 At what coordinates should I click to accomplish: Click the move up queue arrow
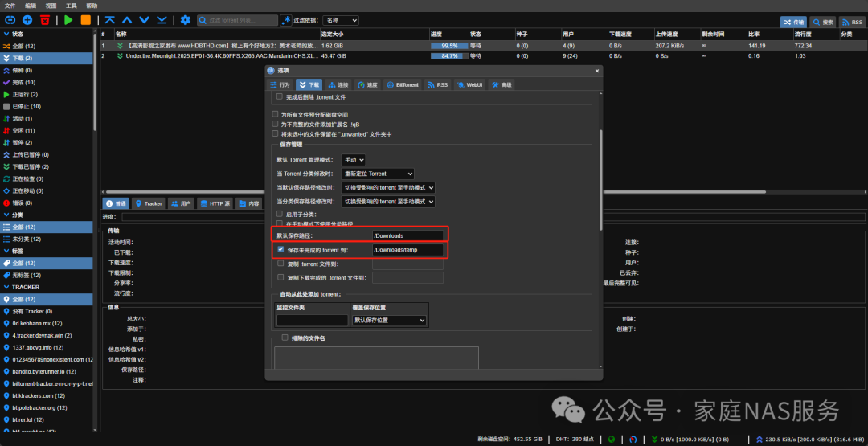127,20
